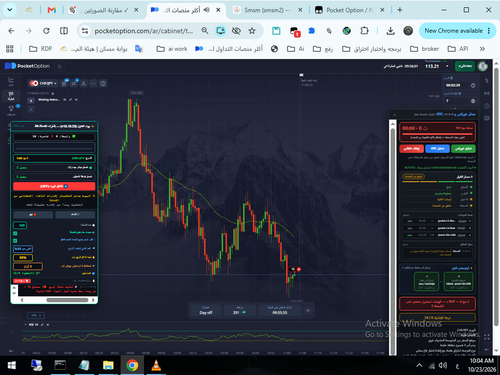Switch to the Gmail browser tab
Screen dimensions: 500x375
(52, 10)
